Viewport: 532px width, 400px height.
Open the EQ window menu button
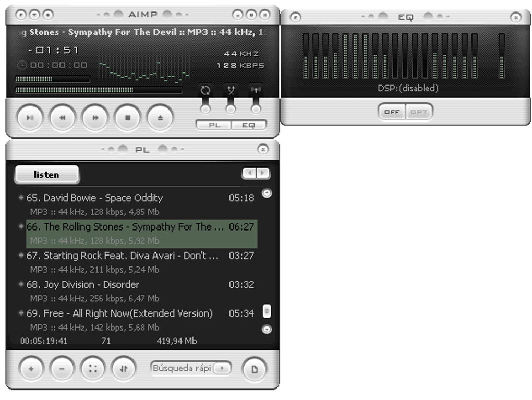click(296, 17)
